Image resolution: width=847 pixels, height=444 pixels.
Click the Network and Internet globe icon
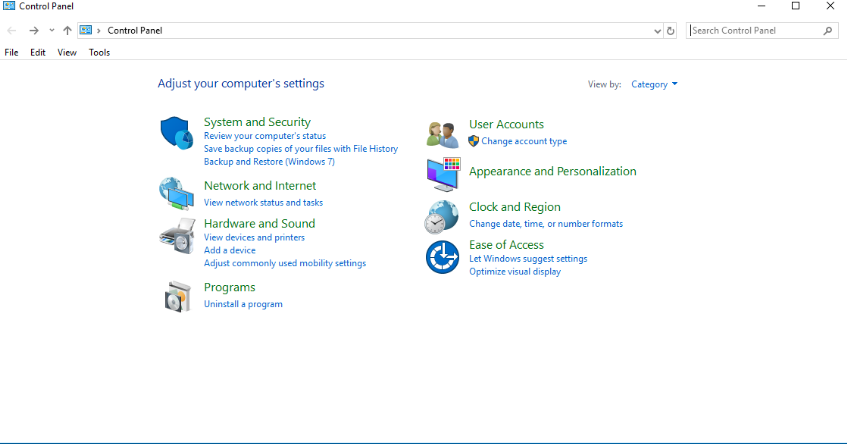coord(175,192)
